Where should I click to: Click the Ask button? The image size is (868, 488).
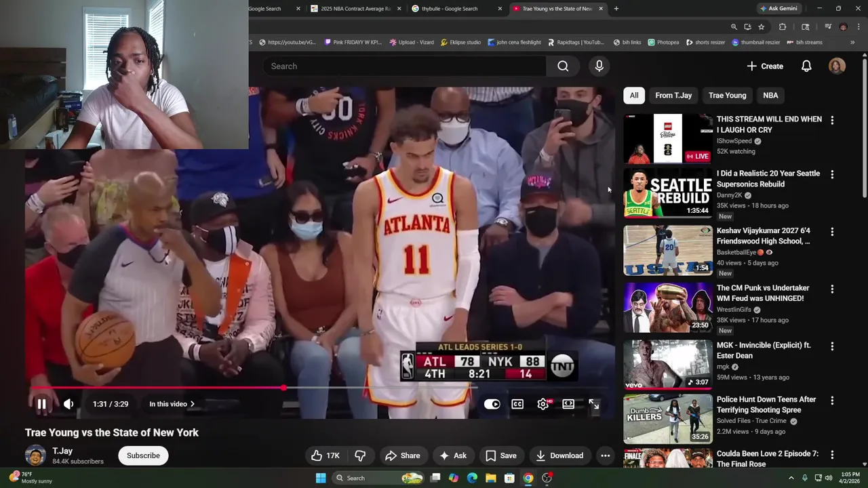(x=452, y=455)
